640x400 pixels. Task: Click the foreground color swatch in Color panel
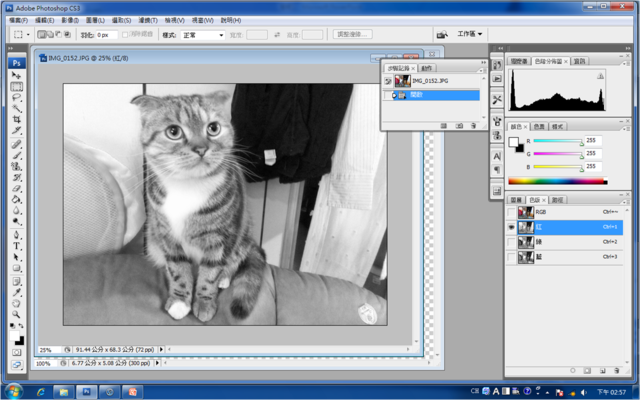[513, 142]
